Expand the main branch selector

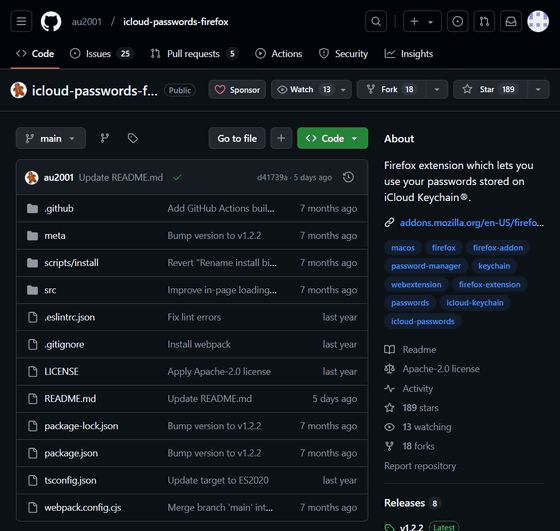[x=51, y=138]
